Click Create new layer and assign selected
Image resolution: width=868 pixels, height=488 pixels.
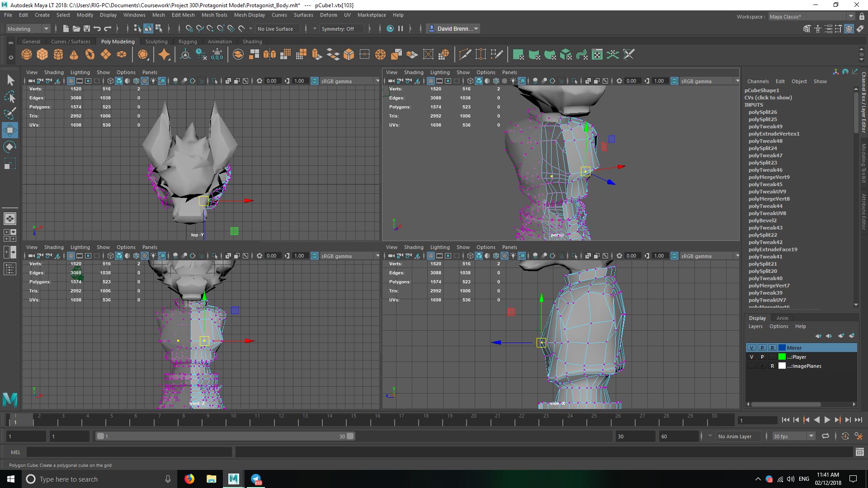(x=852, y=336)
